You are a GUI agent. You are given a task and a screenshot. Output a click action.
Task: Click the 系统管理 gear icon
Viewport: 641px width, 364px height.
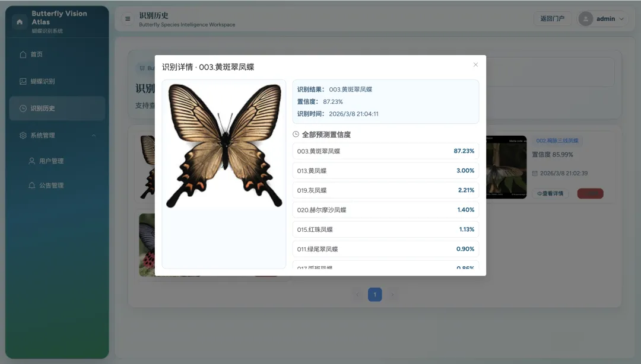click(x=23, y=135)
